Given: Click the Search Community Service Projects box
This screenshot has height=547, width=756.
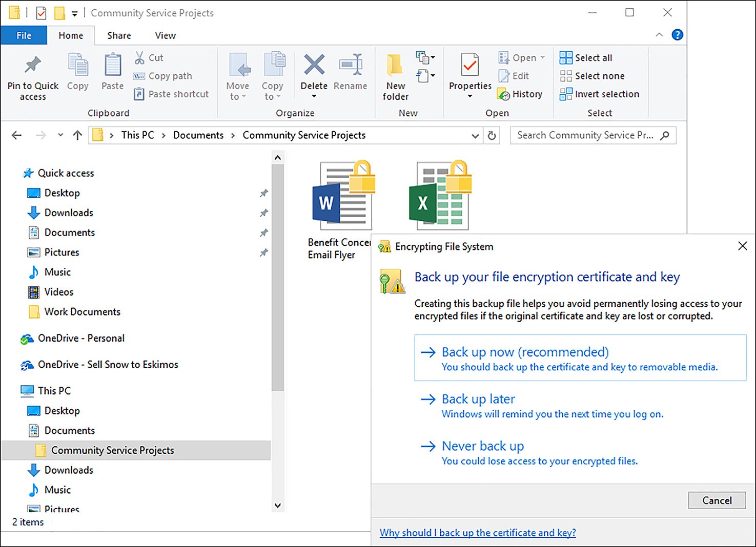Looking at the screenshot, I should (593, 135).
